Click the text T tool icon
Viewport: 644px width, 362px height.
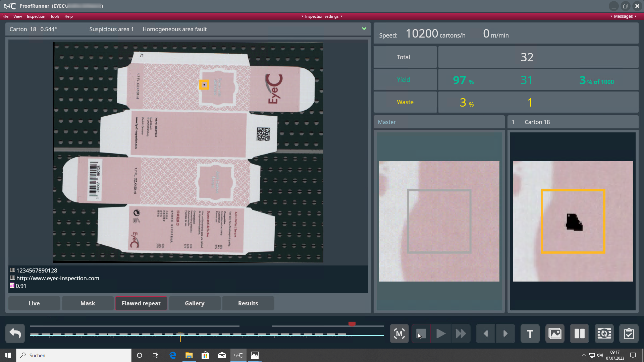pos(530,334)
